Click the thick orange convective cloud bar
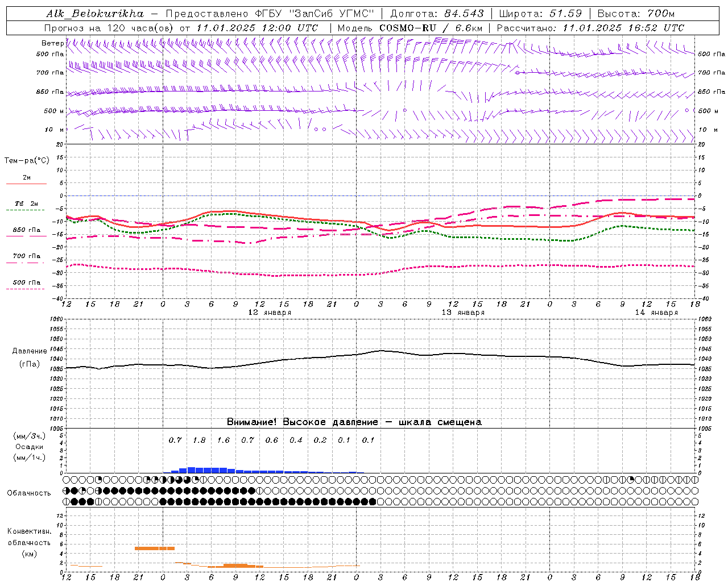 tap(155, 548)
